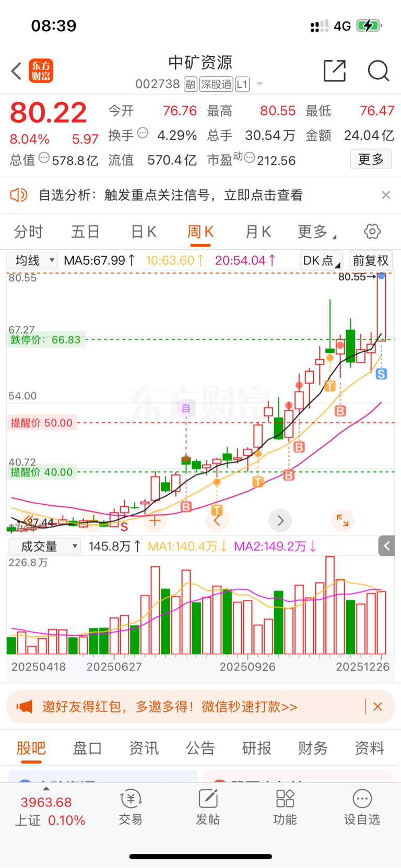Tap the MA1:140.4万 value
Image resolution: width=401 pixels, height=868 pixels.
click(187, 546)
